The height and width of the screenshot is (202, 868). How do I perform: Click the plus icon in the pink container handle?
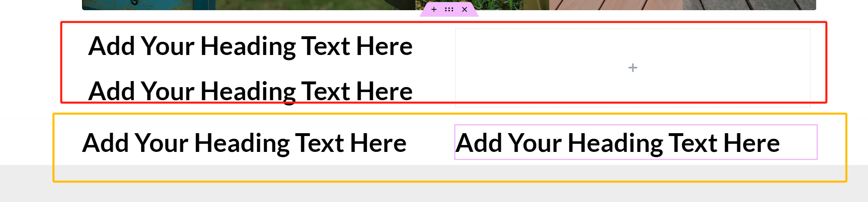[434, 9]
